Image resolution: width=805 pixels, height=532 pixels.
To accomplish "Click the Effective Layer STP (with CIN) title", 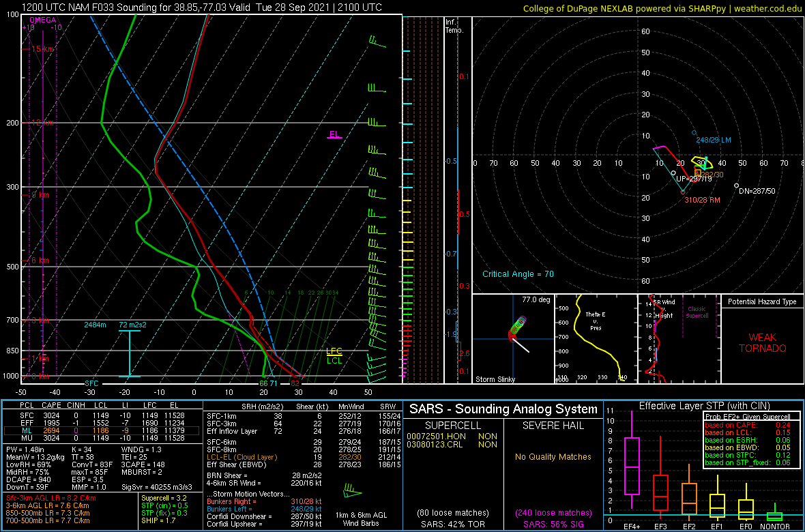I will point(703,406).
